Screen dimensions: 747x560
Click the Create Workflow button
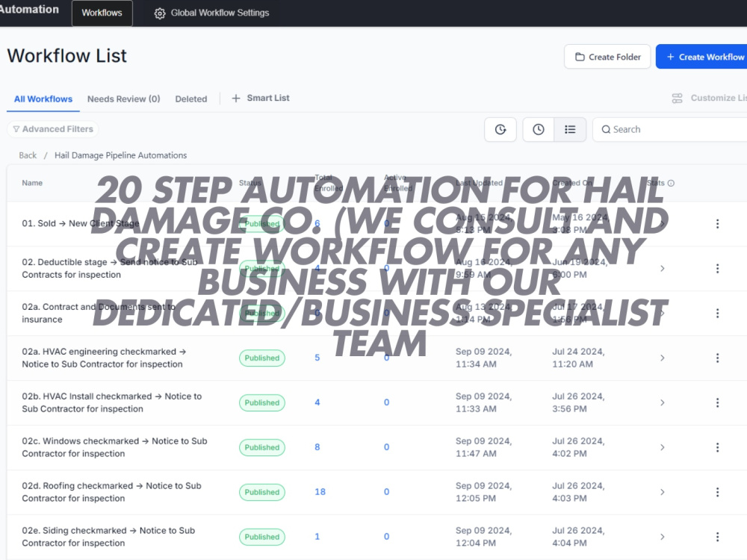(x=703, y=57)
